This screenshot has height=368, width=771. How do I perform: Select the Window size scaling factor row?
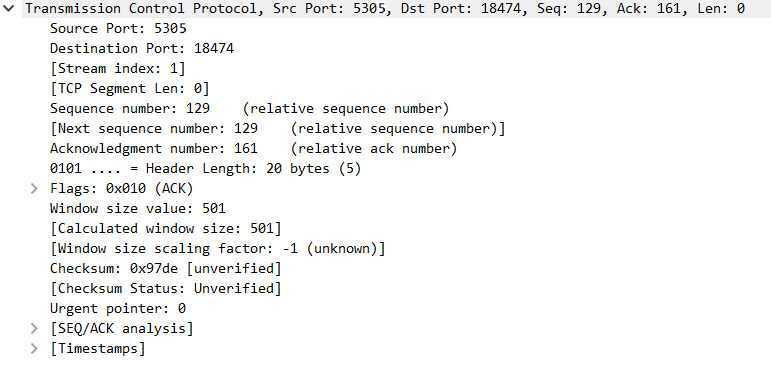217,248
